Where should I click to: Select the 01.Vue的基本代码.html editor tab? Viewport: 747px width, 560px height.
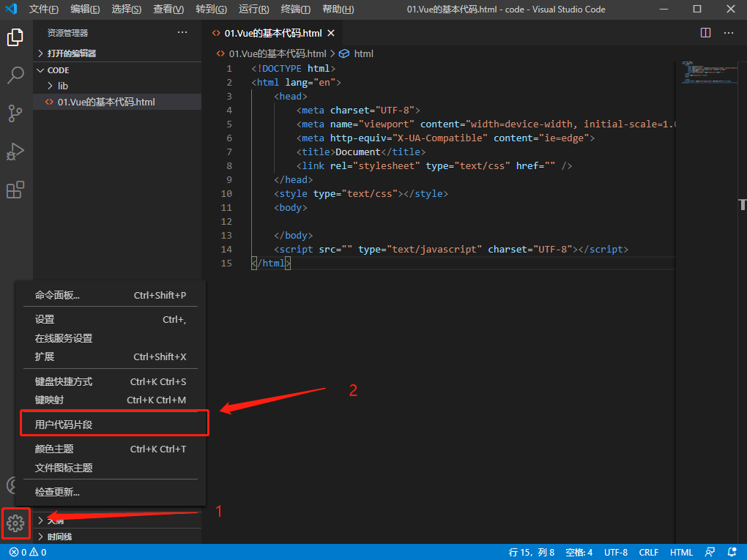point(272,33)
